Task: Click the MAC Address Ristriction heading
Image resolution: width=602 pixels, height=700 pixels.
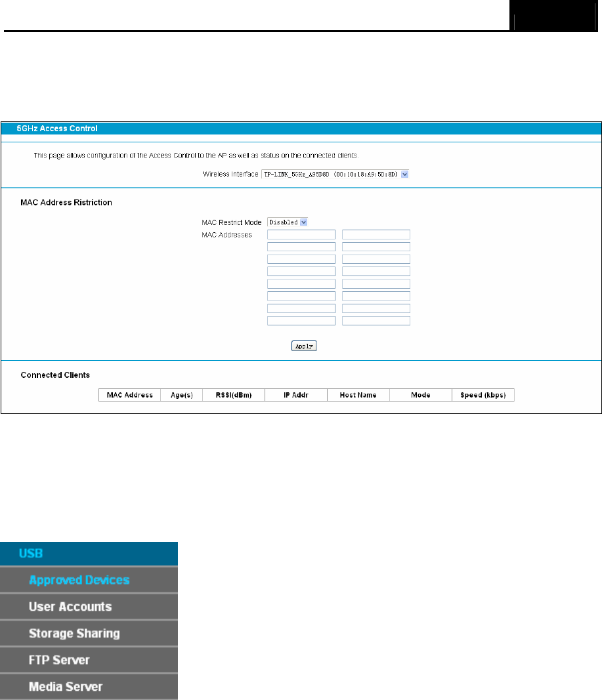Action: tap(66, 203)
